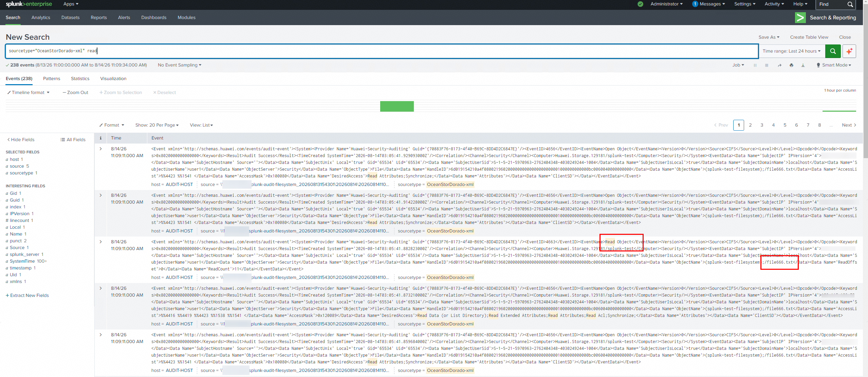Open the Save As dropdown
Screen dimensions: 868x377
point(769,37)
